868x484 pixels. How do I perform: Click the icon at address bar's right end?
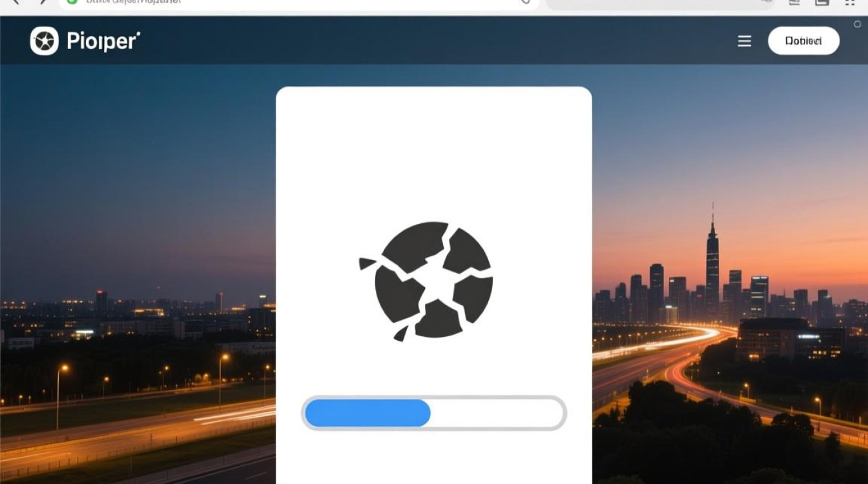(525, 2)
